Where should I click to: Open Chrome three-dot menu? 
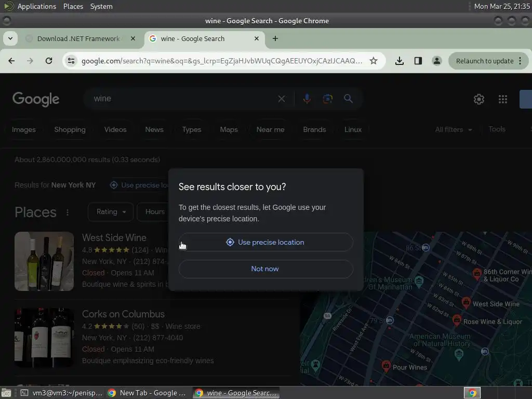pos(520,61)
